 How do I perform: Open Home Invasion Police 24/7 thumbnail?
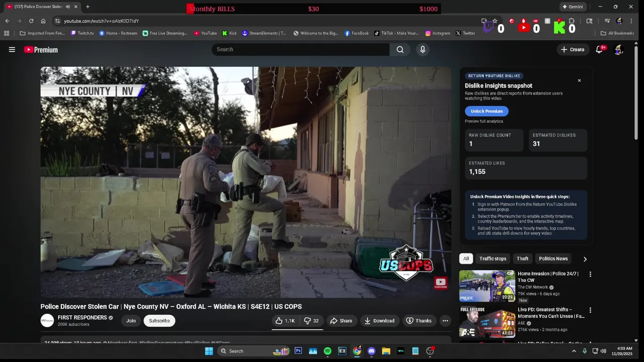pyautogui.click(x=487, y=286)
